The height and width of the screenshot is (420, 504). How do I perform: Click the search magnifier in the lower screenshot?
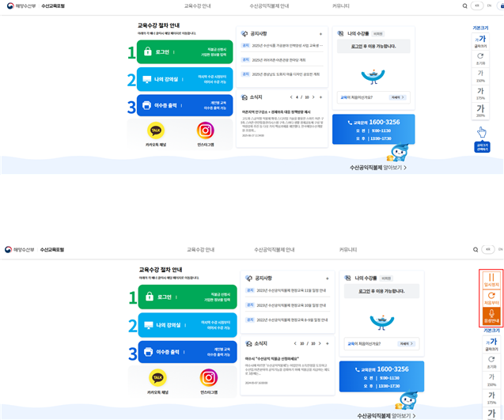coord(476,249)
